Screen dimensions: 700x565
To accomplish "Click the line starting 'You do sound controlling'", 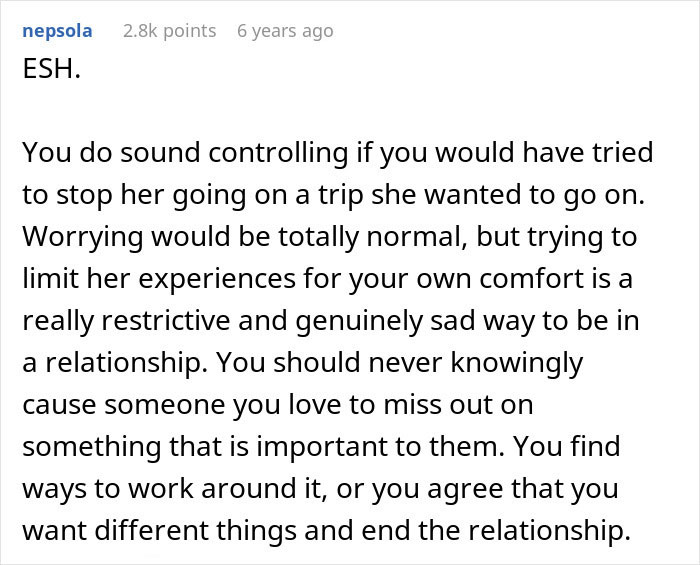I will coord(337,153).
